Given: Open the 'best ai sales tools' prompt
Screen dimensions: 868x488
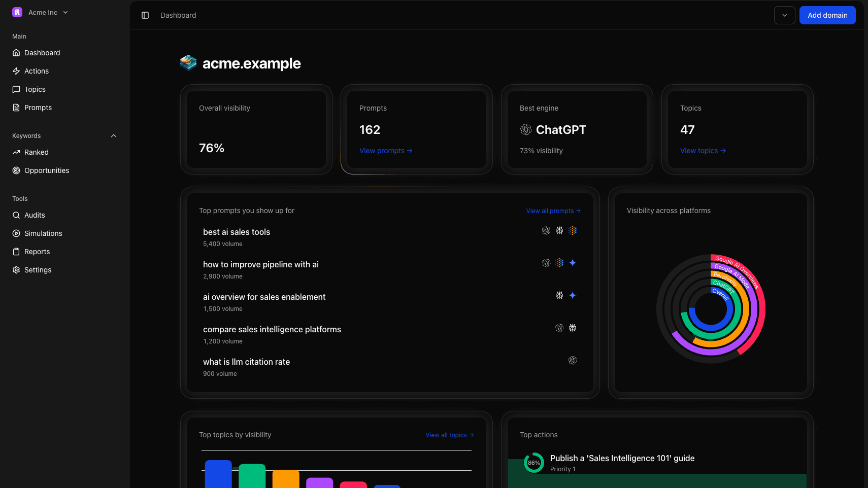Looking at the screenshot, I should 237,232.
